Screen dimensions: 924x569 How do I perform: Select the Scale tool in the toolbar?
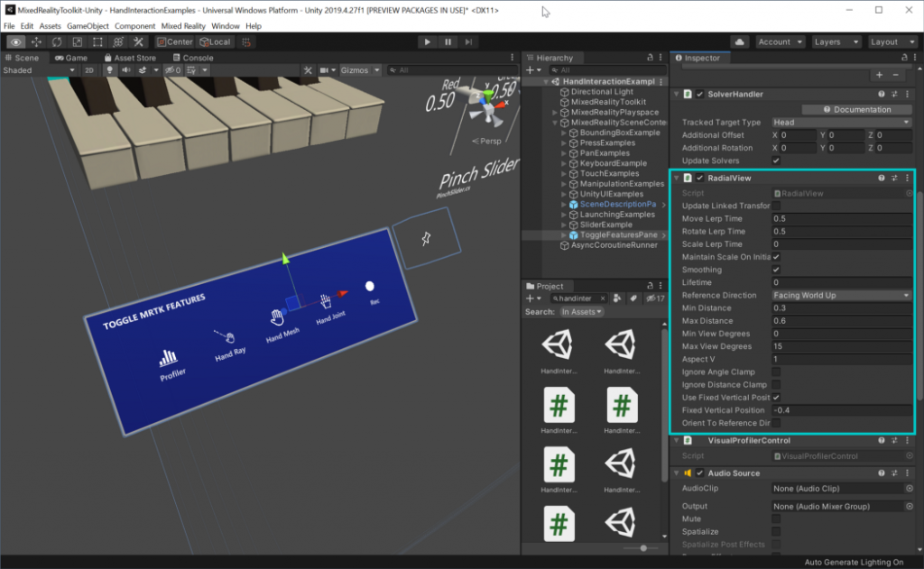77,41
